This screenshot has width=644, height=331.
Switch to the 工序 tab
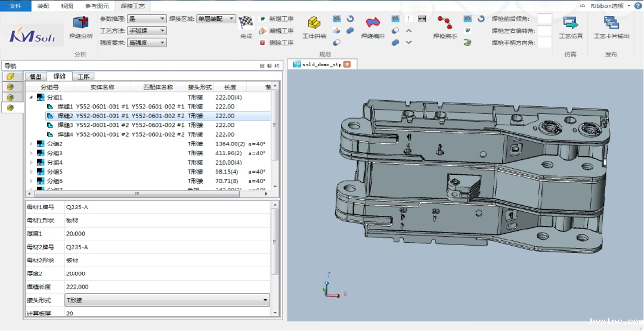coord(83,77)
